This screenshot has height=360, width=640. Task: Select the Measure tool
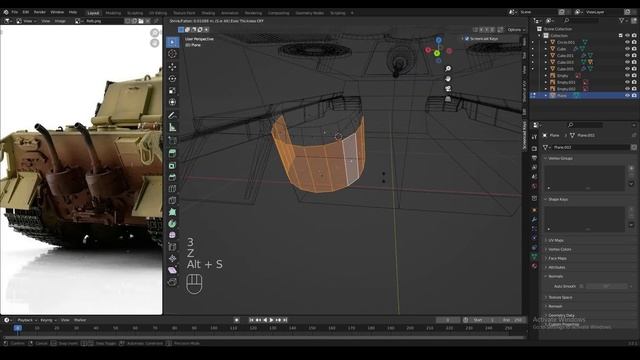click(172, 127)
